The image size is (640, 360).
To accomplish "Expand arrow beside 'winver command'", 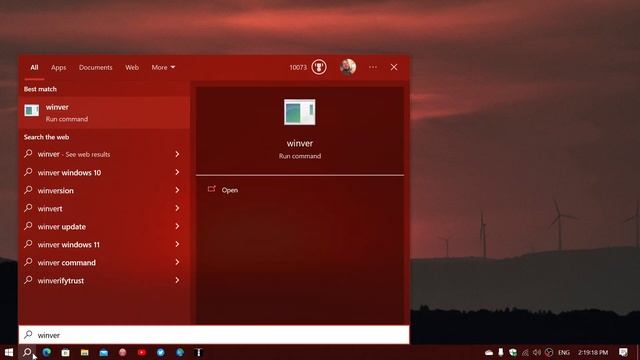I will (177, 262).
